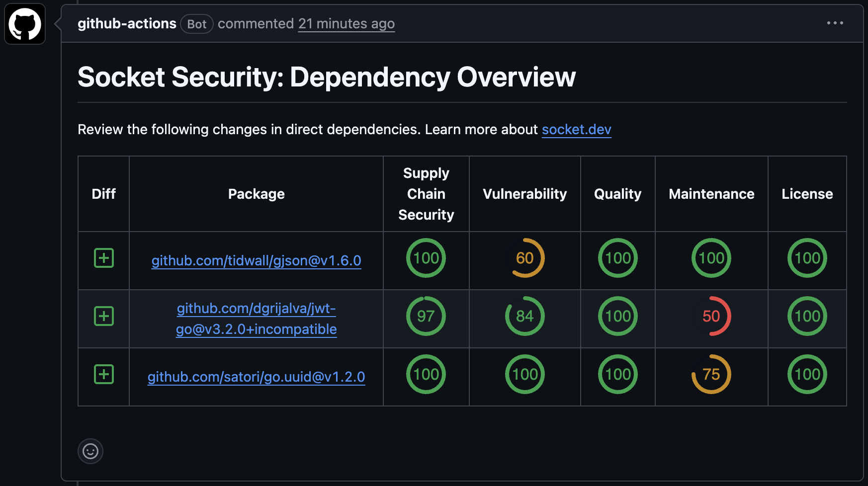Click the 'Supply Chain Security' column header

pos(426,194)
